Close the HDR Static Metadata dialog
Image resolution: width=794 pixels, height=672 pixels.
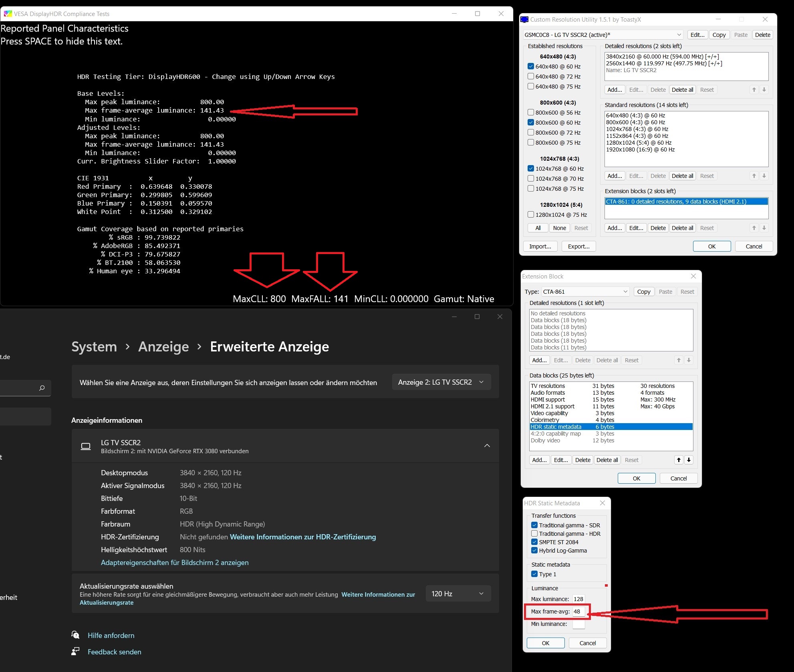(x=602, y=503)
